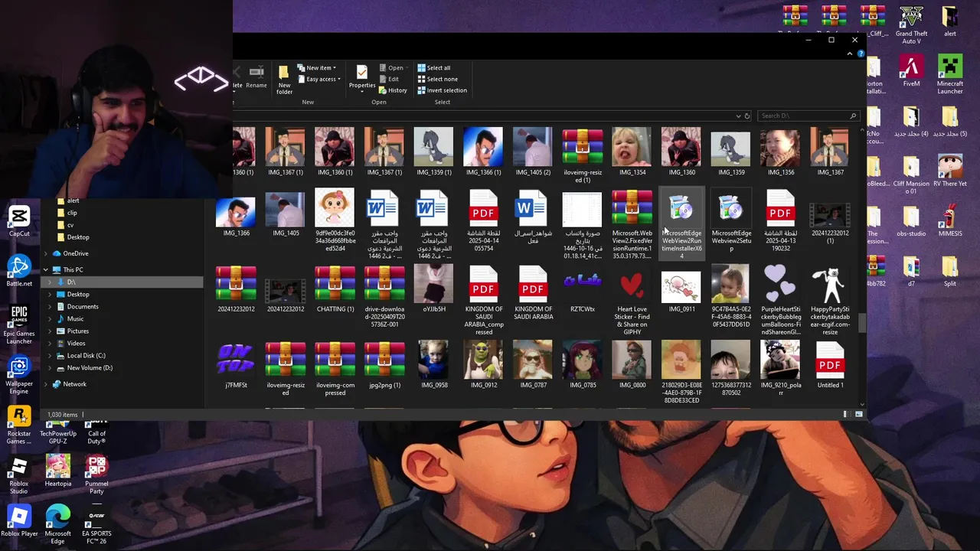980x551 pixels.
Task: Switch to details view in status bar
Action: [x=846, y=414]
